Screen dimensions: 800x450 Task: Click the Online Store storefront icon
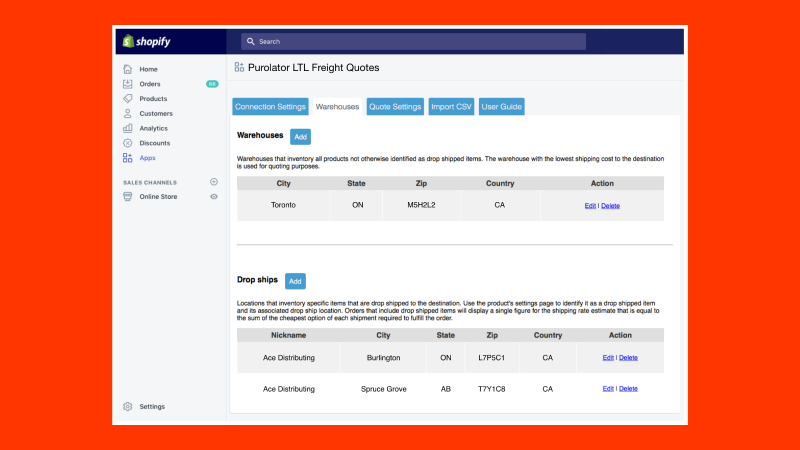128,196
